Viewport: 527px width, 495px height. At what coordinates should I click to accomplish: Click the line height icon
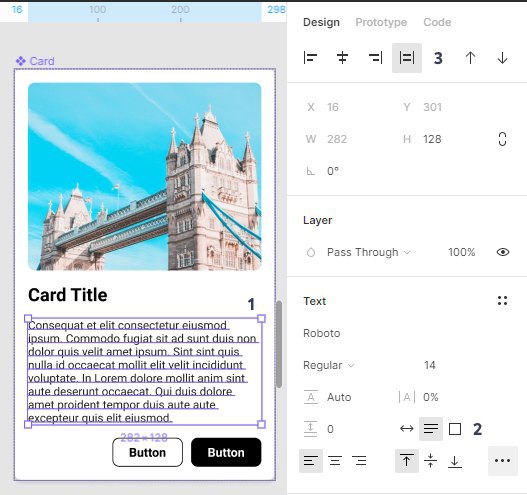311,397
